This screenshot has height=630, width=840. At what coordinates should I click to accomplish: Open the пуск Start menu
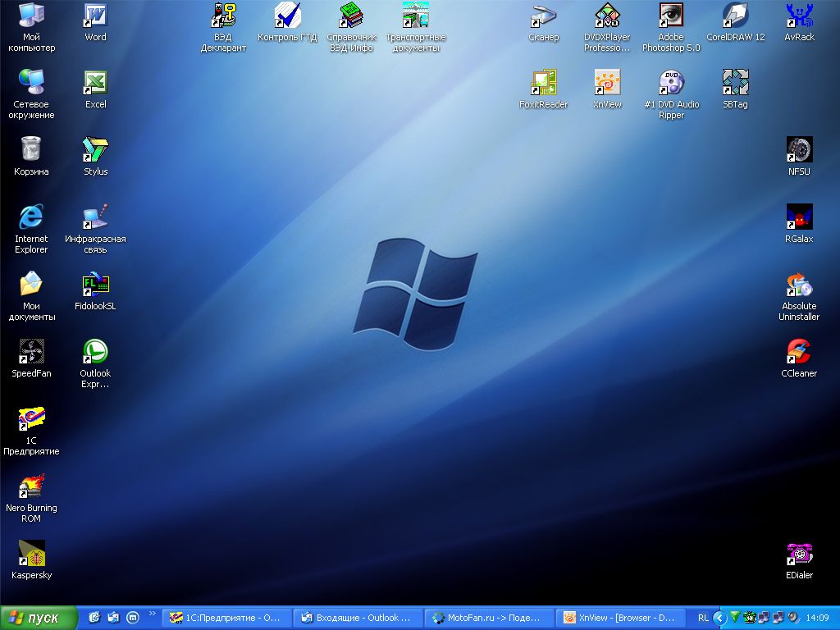pos(38,618)
